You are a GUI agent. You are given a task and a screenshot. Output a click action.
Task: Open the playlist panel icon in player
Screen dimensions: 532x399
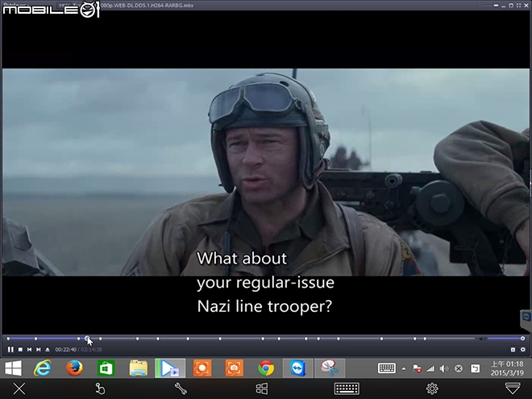(x=513, y=350)
